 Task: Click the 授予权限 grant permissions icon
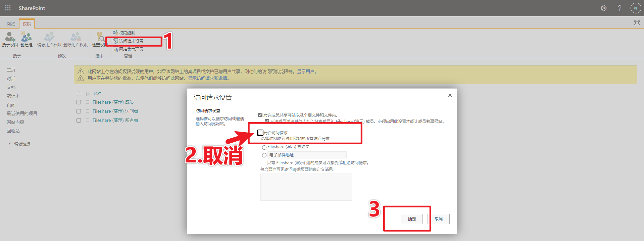pos(10,39)
